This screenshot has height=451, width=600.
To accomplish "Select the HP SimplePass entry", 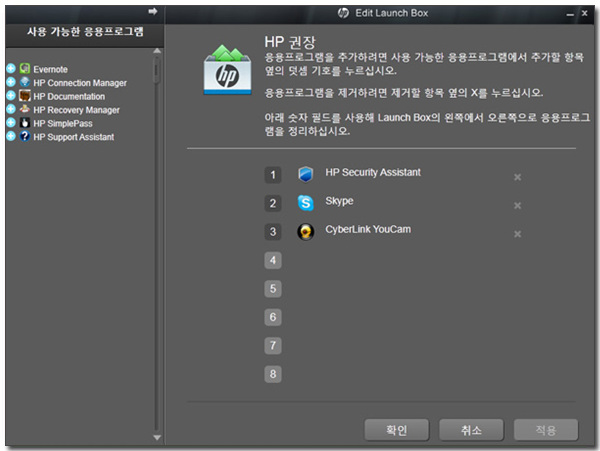I will pos(63,123).
